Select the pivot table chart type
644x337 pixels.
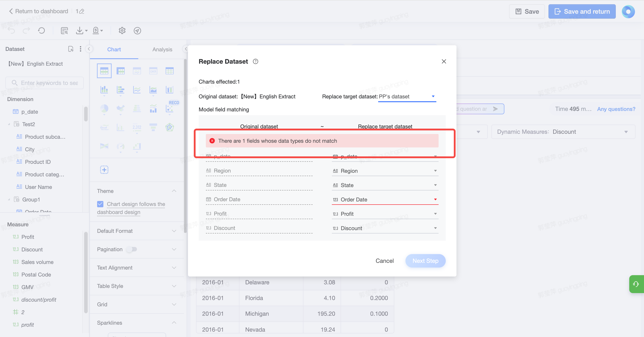(121, 71)
